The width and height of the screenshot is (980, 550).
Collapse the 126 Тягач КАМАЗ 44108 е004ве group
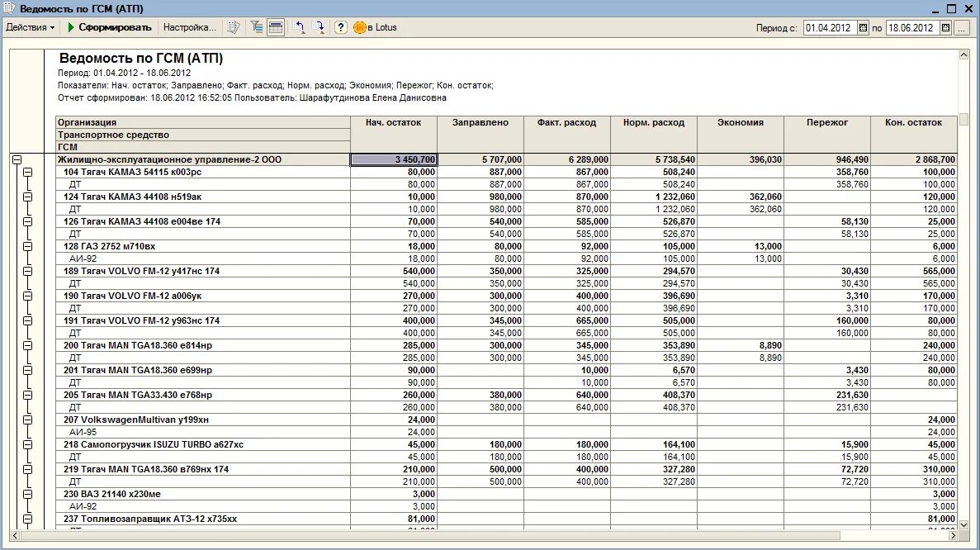(27, 221)
